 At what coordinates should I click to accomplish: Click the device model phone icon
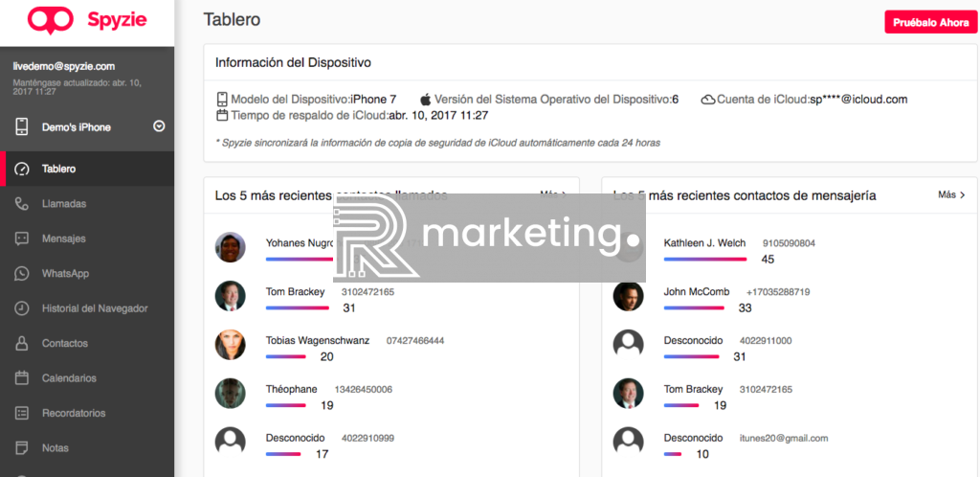coord(222,99)
